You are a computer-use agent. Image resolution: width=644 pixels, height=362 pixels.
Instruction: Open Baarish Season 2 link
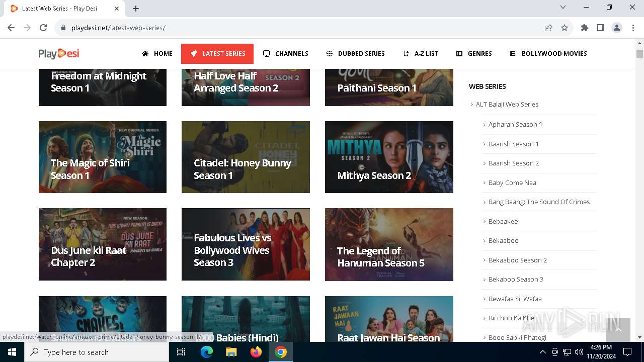pyautogui.click(x=513, y=163)
